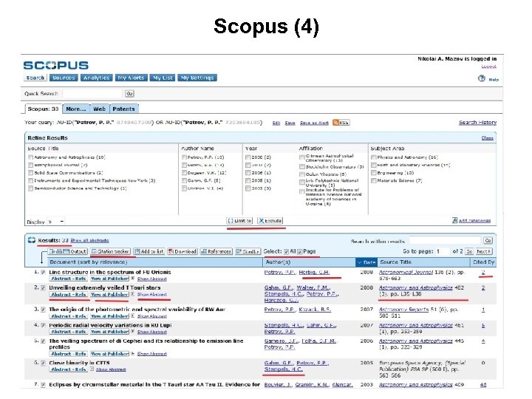Click the Go to page number field
The height and width of the screenshot is (399, 532).
pyautogui.click(x=443, y=251)
